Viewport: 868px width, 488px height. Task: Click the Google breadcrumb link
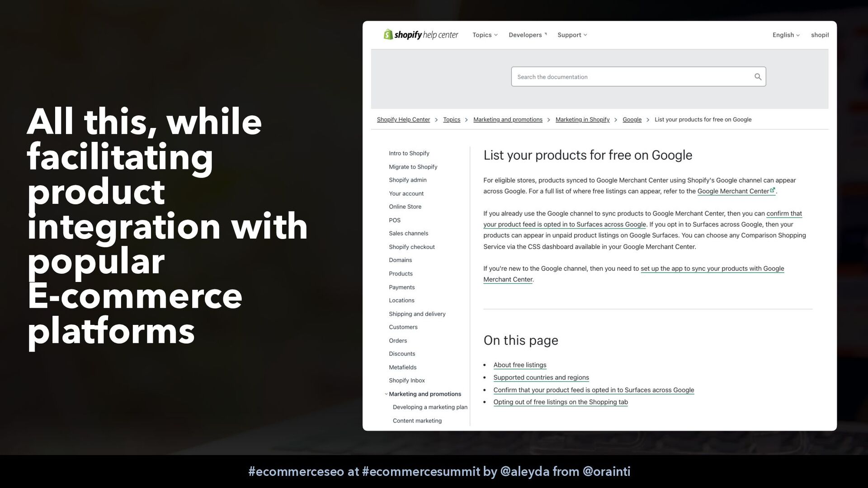coord(632,119)
